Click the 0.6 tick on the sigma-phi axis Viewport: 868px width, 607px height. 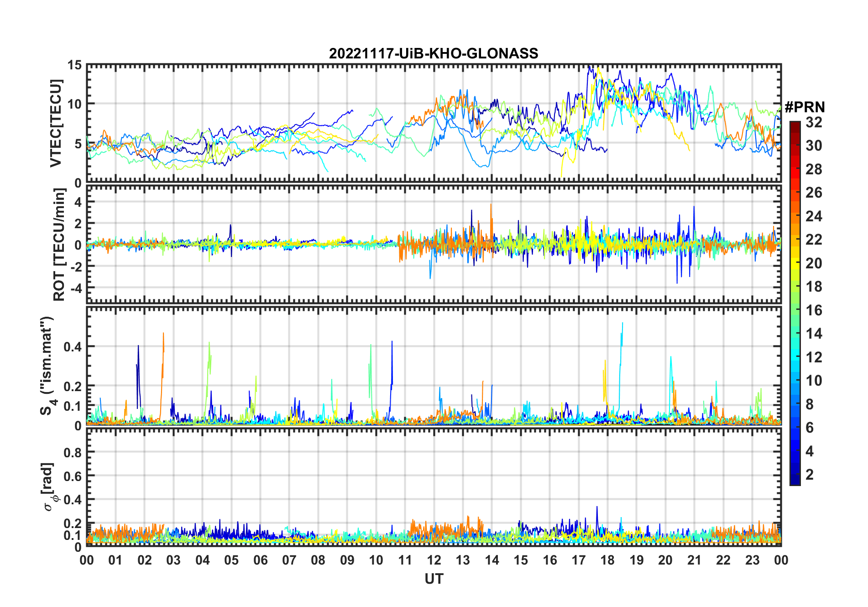coord(73,476)
